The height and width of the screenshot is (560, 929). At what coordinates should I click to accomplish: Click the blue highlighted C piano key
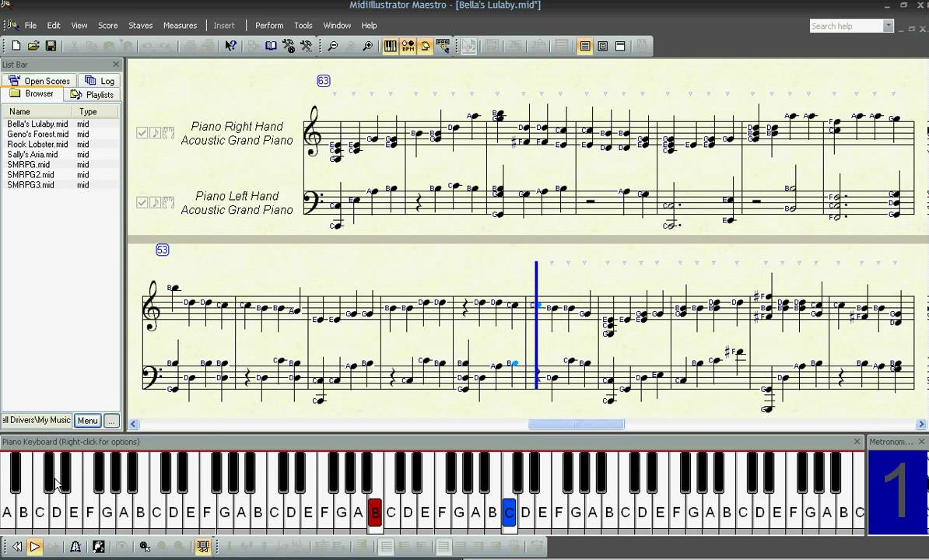[x=509, y=513]
